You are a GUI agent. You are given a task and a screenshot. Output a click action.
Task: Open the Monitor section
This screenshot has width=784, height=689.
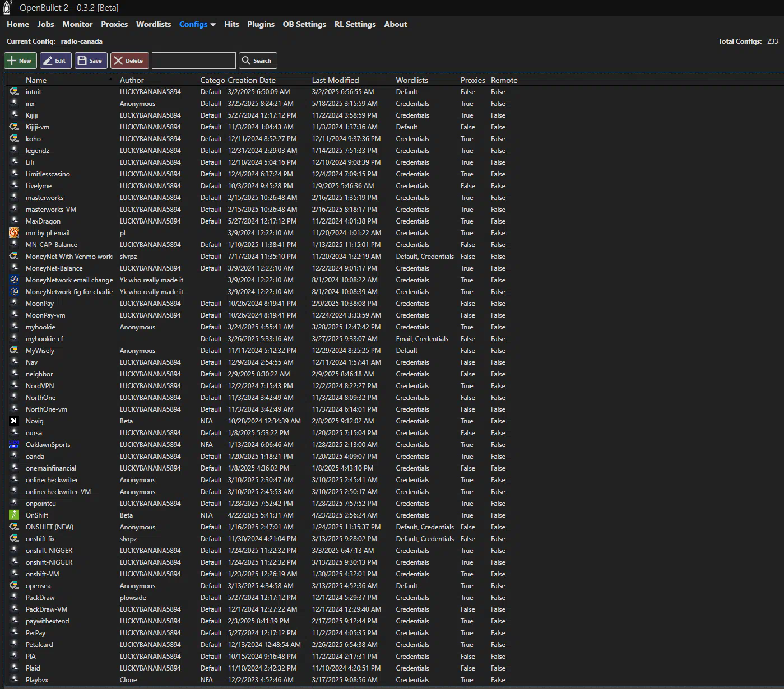pyautogui.click(x=77, y=25)
